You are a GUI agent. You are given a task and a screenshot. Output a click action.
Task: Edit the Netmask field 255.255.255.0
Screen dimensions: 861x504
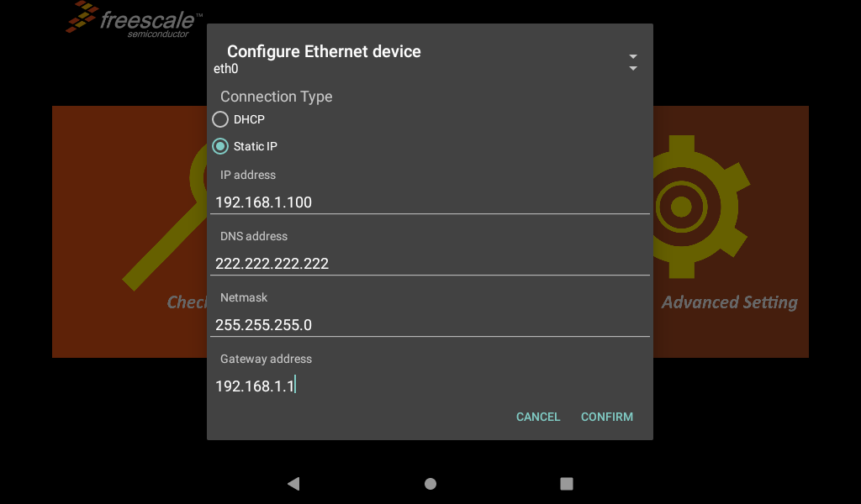click(429, 324)
